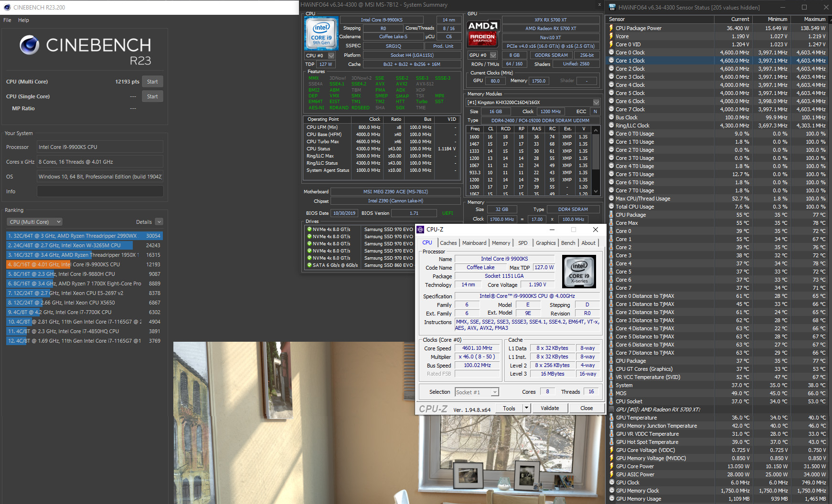
Task: Select the MOS temperature icon
Action: pos(611,393)
